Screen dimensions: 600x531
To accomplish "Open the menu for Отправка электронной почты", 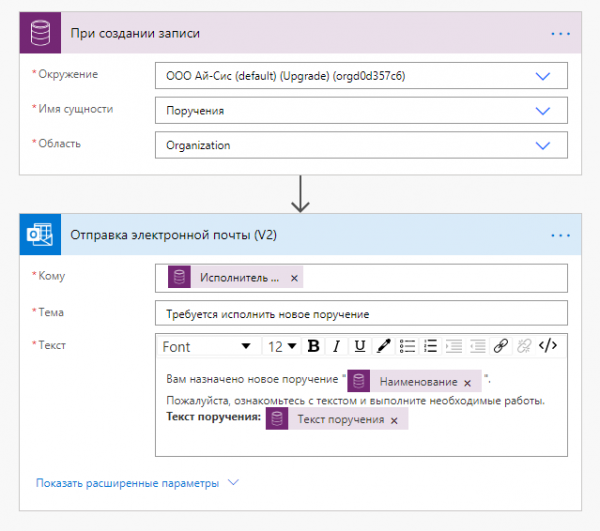I will click(560, 235).
